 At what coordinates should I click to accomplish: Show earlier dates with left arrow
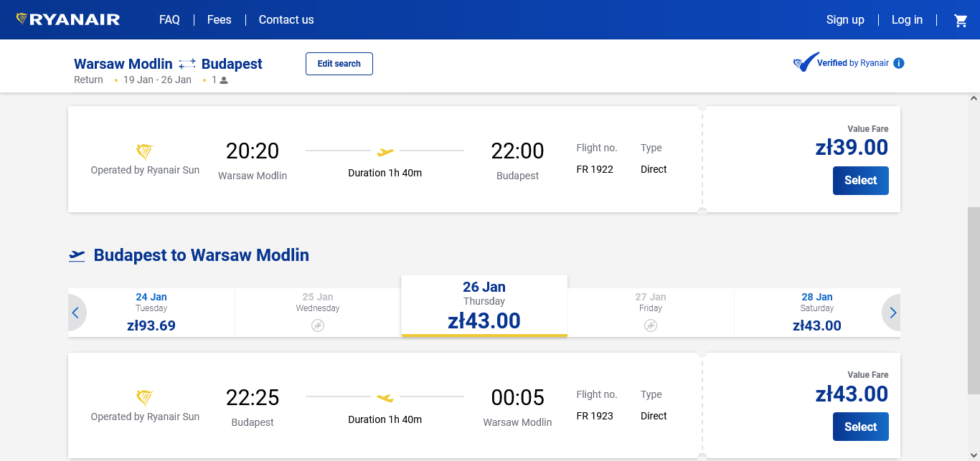click(x=75, y=313)
